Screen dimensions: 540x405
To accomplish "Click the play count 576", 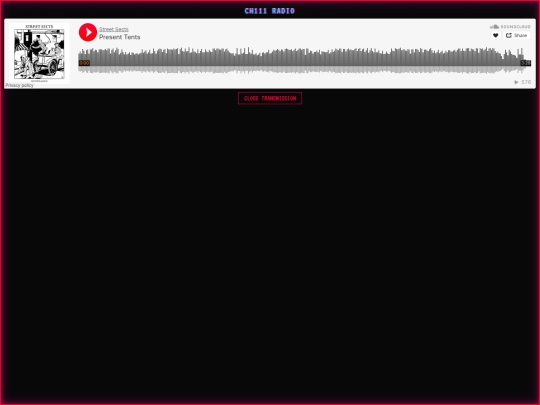I will coord(522,82).
